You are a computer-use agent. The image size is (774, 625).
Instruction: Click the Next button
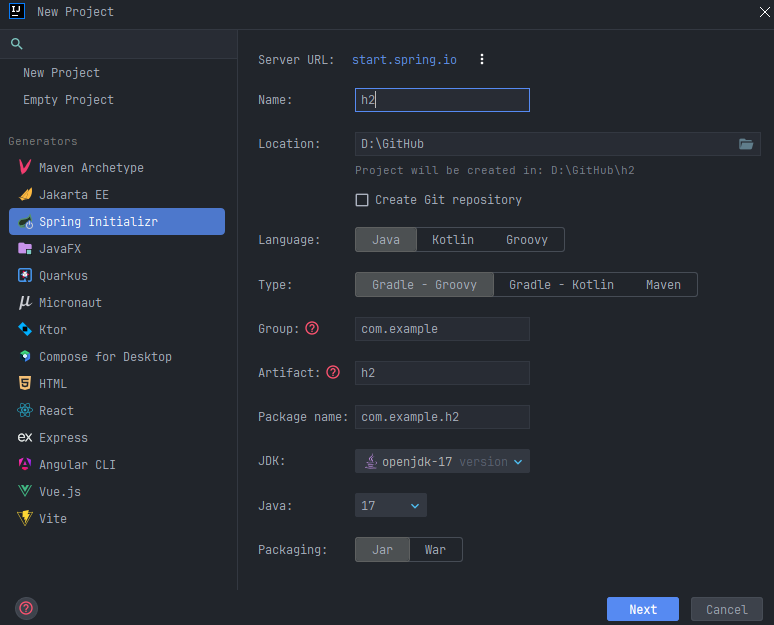[x=643, y=609]
